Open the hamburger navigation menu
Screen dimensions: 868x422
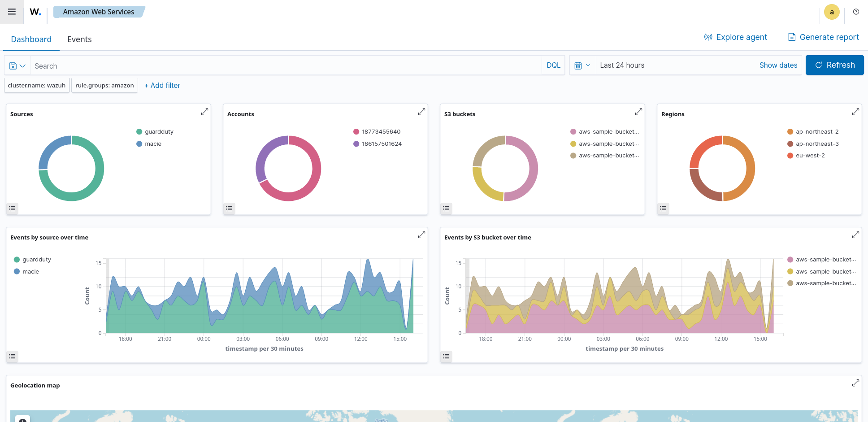(12, 12)
